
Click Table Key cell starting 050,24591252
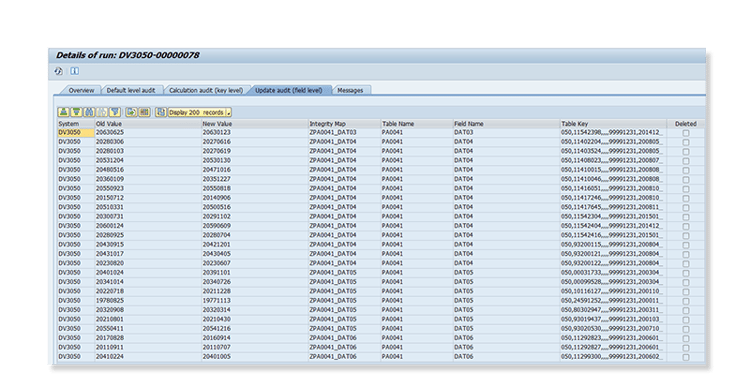click(x=613, y=300)
